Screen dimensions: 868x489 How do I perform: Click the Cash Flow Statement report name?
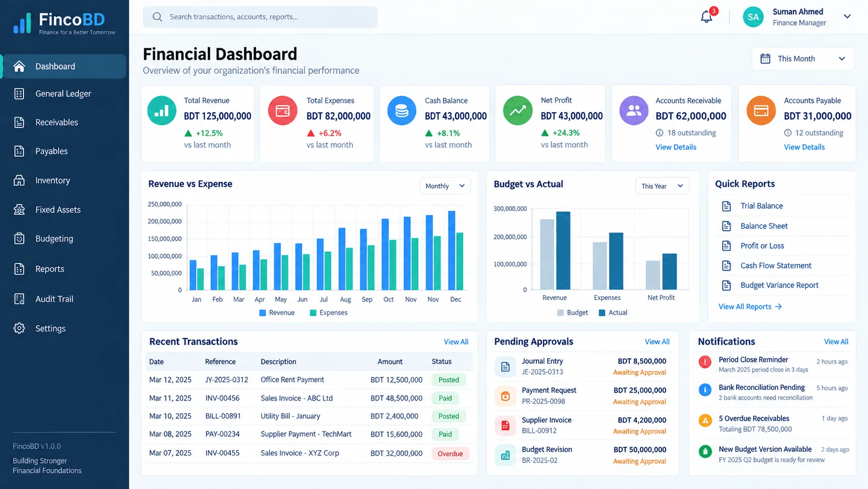click(776, 266)
